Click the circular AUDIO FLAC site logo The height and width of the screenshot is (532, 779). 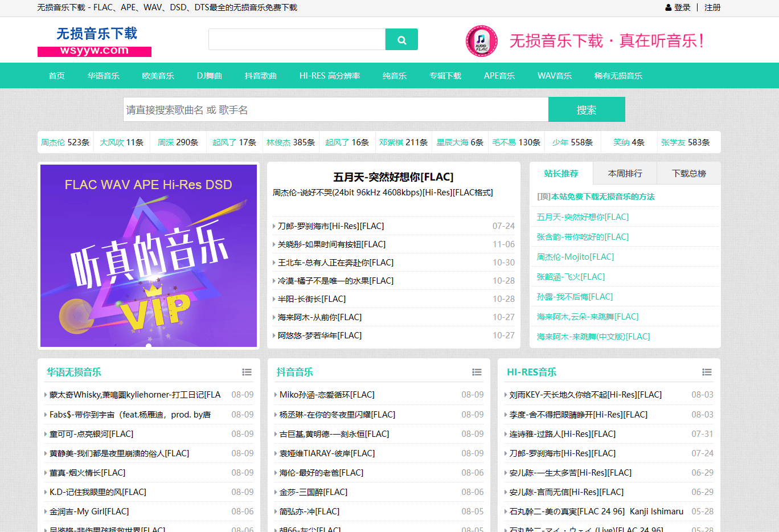(x=481, y=42)
